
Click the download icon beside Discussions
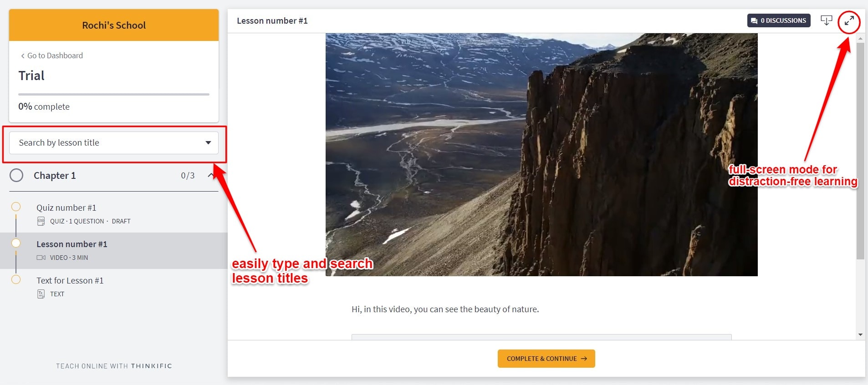pos(826,20)
